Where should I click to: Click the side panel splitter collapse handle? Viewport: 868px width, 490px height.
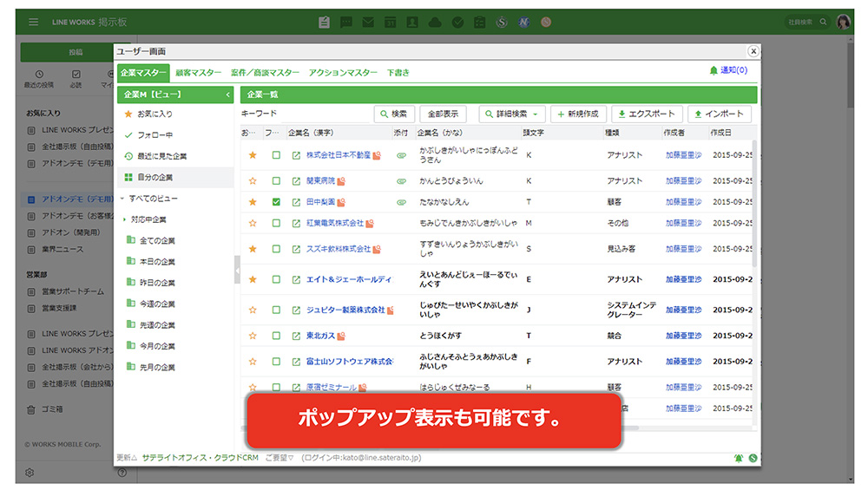click(x=237, y=271)
